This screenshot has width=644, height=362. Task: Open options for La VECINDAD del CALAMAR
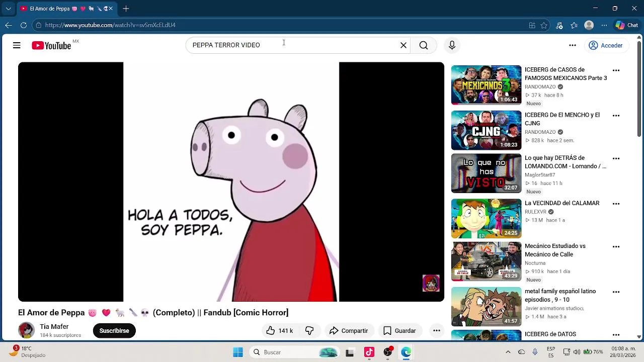click(616, 204)
